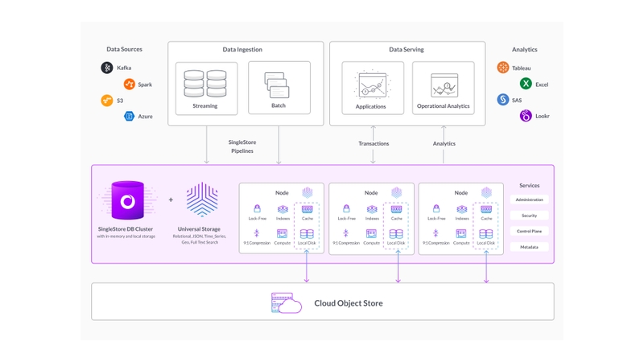Screen dimensions: 644x362
Task: Click the Local Disk icon in rightmost Node
Action: (486, 234)
